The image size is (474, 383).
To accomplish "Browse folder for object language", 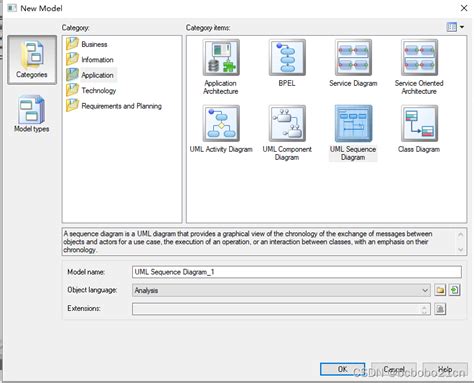I will point(440,290).
